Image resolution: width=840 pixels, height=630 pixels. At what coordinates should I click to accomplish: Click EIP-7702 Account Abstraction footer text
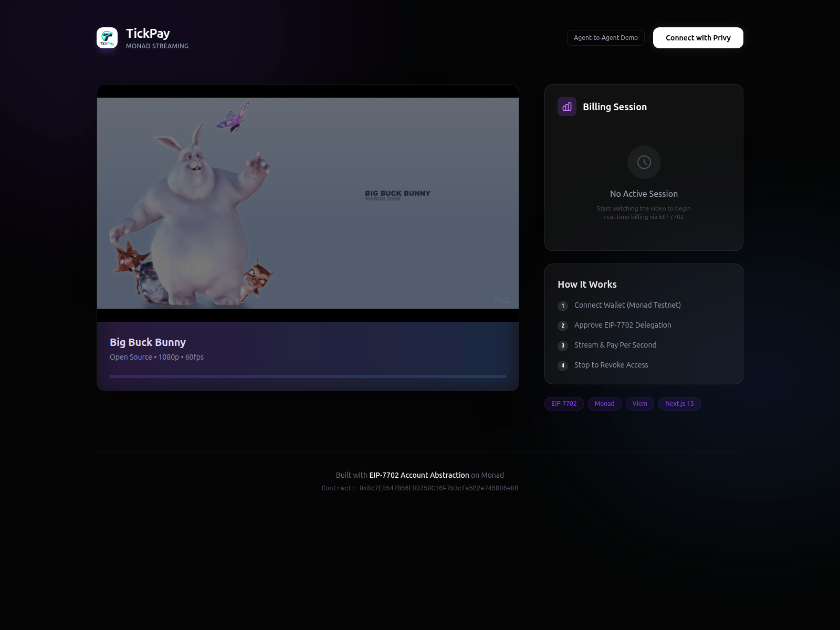(x=419, y=475)
